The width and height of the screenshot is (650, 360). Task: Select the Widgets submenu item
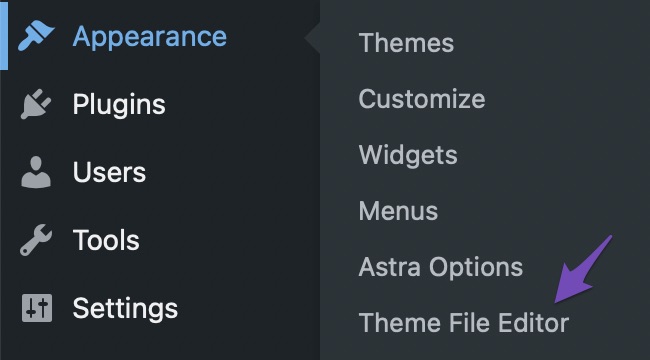tap(408, 156)
